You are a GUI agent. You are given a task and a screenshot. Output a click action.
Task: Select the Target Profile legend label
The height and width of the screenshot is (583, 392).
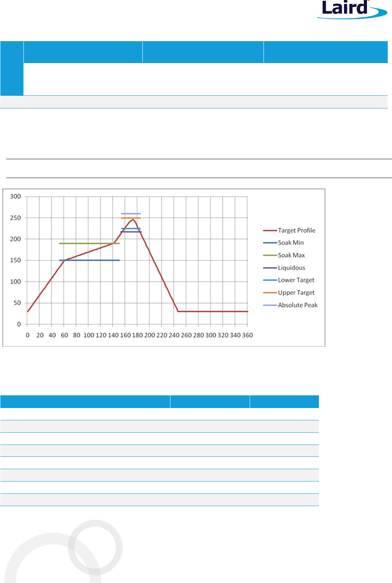click(x=297, y=230)
